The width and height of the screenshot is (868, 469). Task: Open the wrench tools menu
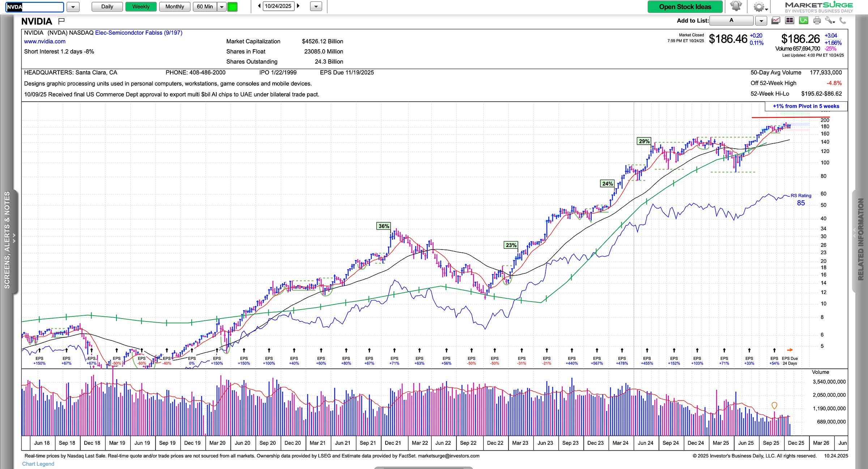tap(830, 21)
